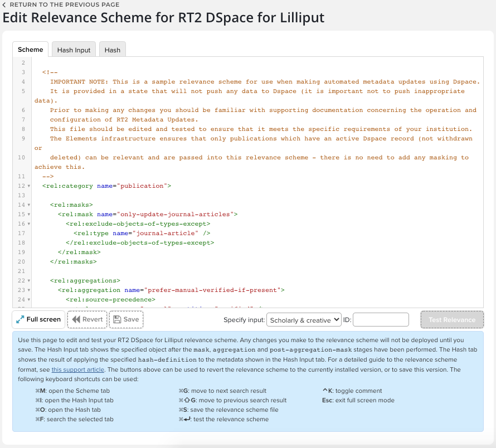Click the comment opening <!-- marker
The width and height of the screenshot is (496, 448).
coord(50,72)
